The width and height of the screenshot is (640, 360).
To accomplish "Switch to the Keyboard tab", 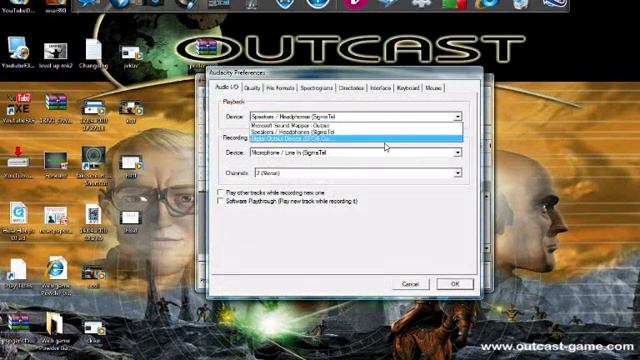I will [408, 88].
